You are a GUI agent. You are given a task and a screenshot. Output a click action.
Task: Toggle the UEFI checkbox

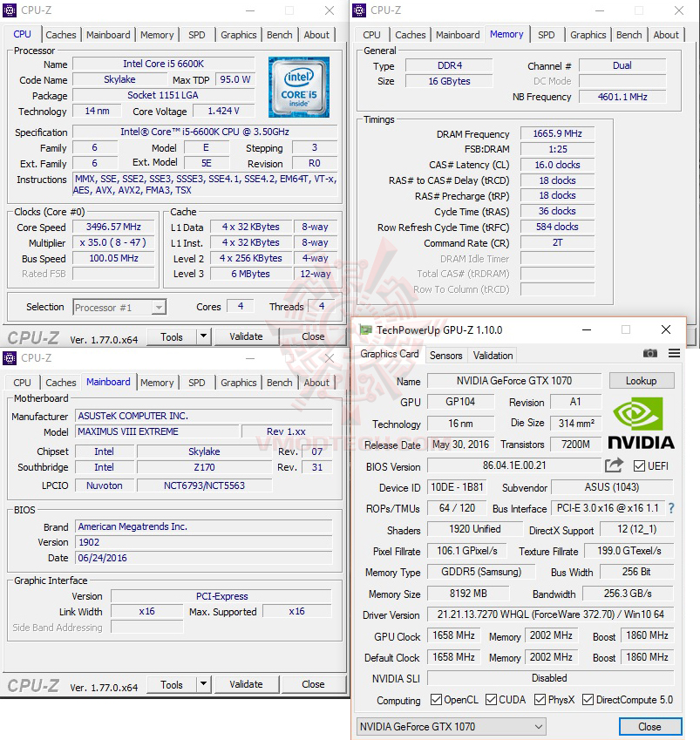point(639,465)
